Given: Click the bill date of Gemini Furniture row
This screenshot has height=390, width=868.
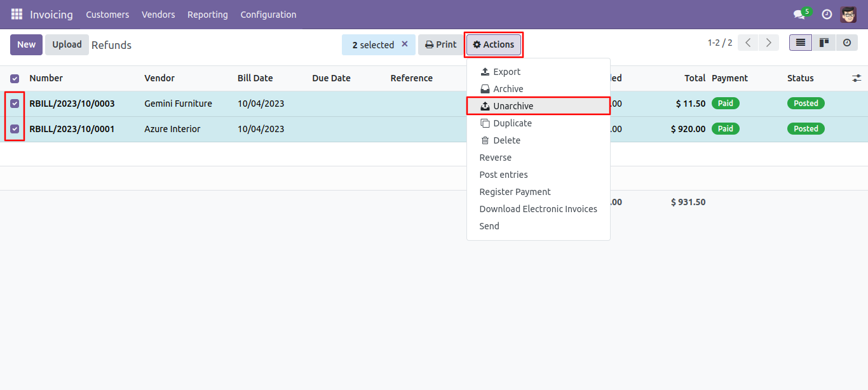Looking at the screenshot, I should pyautogui.click(x=261, y=104).
